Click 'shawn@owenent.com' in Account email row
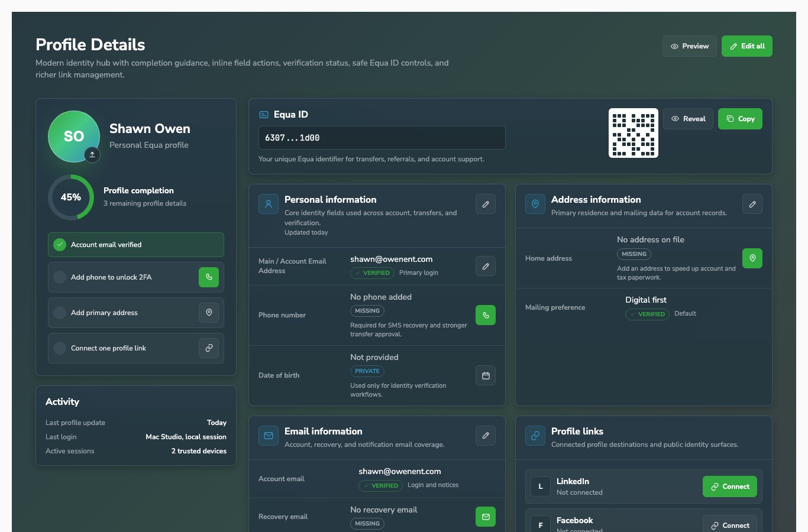The width and height of the screenshot is (808, 532). click(400, 471)
